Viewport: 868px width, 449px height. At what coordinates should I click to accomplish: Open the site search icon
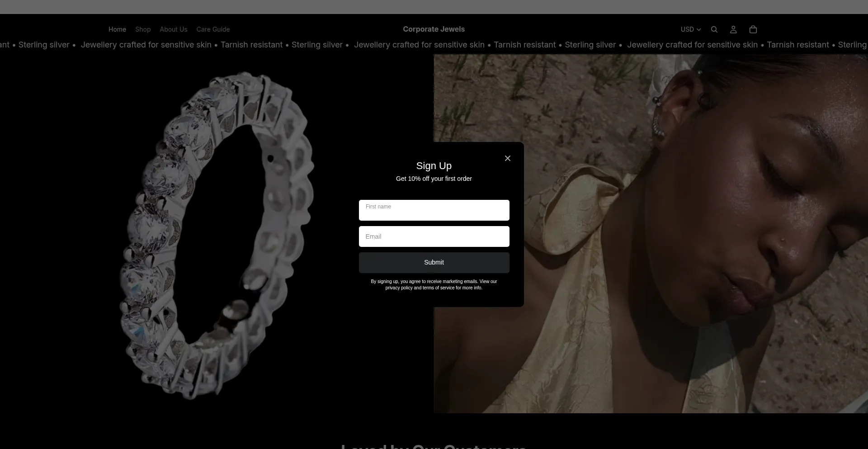tap(714, 29)
